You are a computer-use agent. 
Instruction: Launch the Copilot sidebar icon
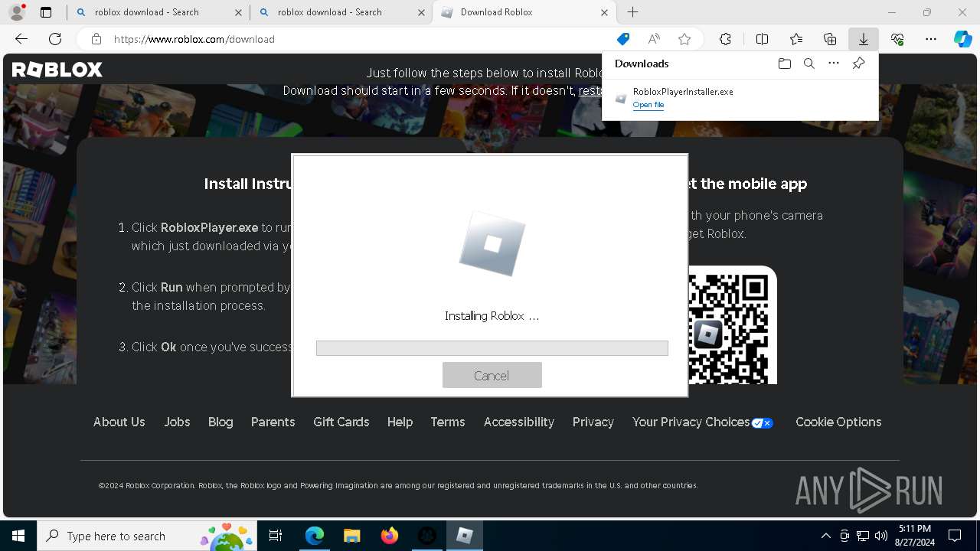pos(962,39)
